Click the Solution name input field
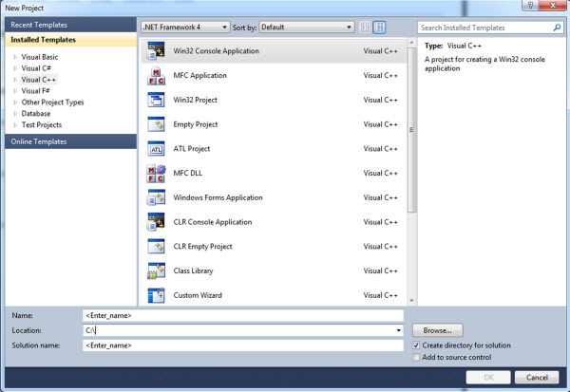Image resolution: width=570 pixels, height=392 pixels. (243, 345)
